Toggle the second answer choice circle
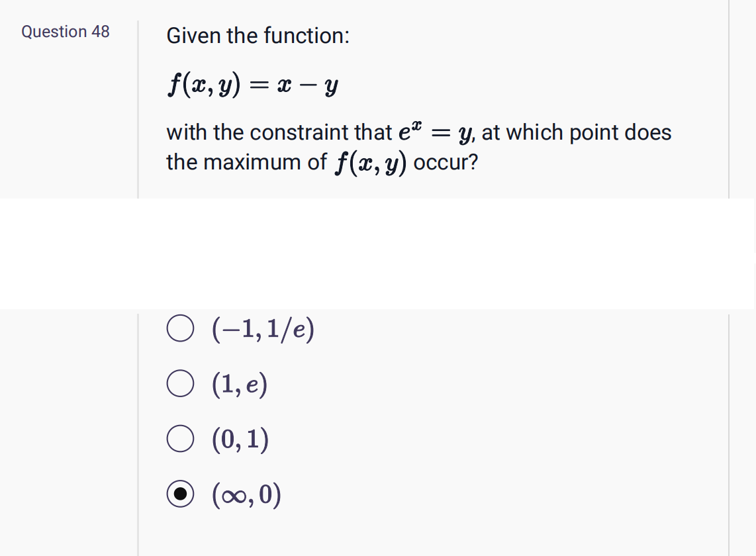This screenshot has height=556, width=756. pos(179,383)
